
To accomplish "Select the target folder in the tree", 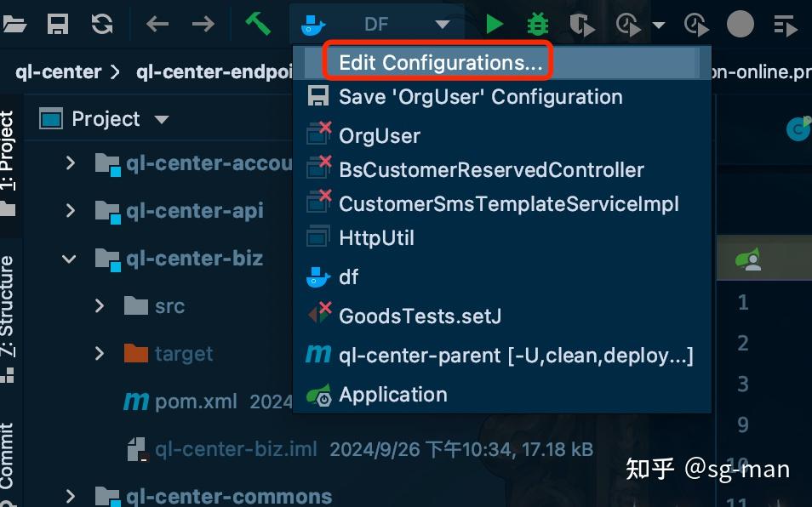I will (184, 353).
